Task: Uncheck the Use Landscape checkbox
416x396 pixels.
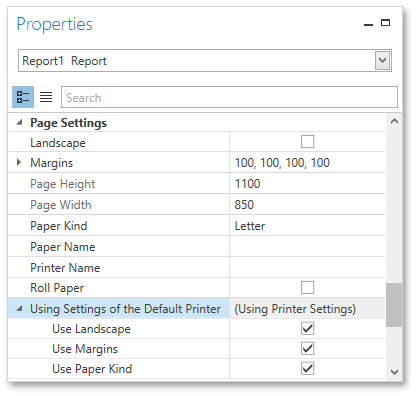Action: [x=307, y=329]
